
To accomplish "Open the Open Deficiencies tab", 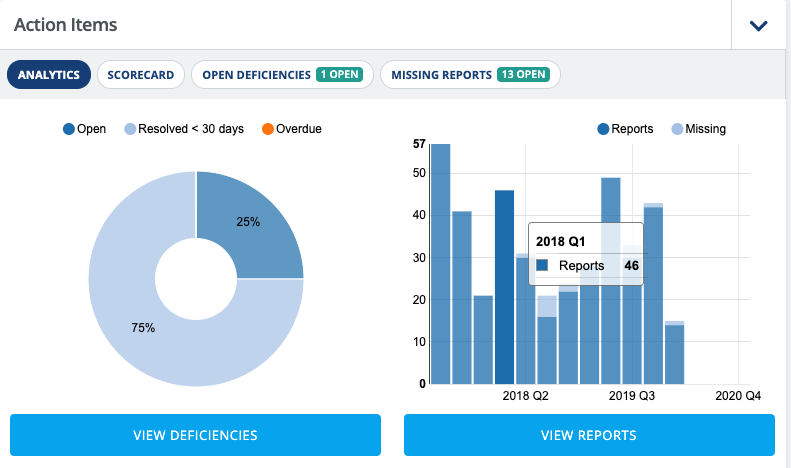I will click(282, 75).
